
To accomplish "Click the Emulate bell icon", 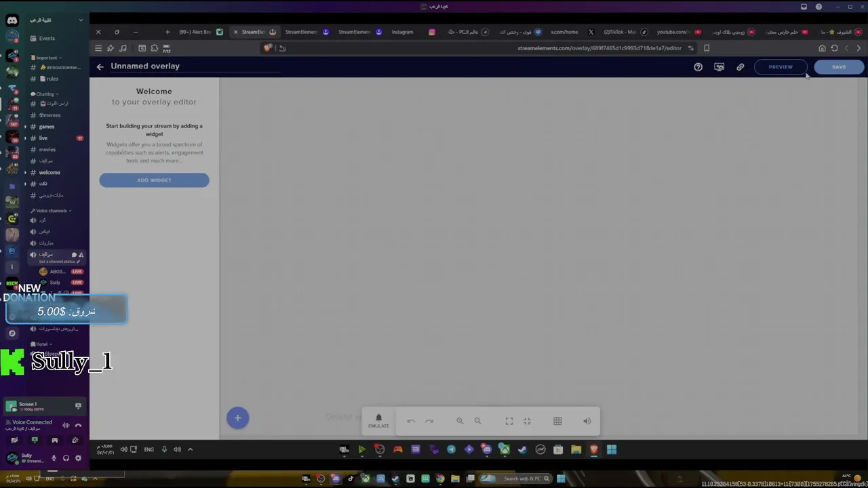I will [x=378, y=420].
